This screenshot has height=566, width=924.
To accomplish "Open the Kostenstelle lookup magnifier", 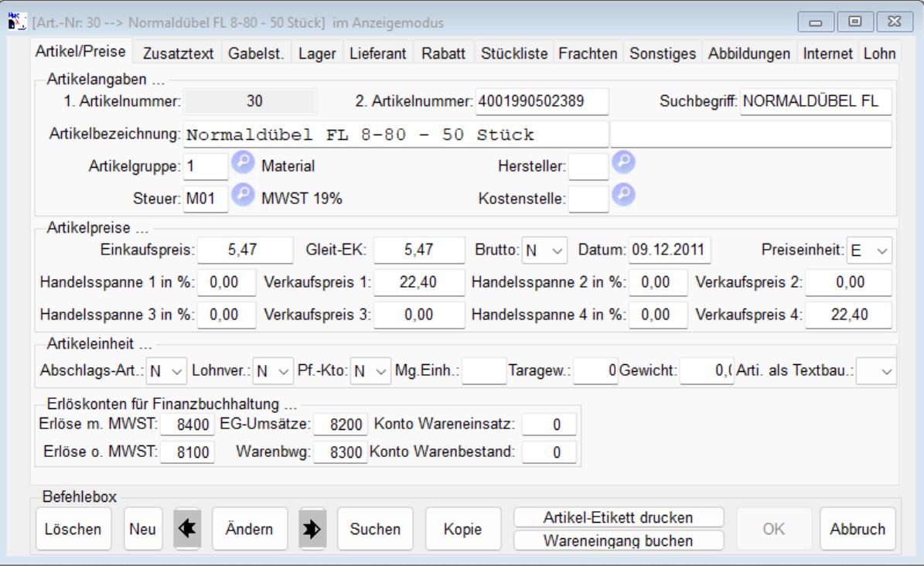I will 623,195.
